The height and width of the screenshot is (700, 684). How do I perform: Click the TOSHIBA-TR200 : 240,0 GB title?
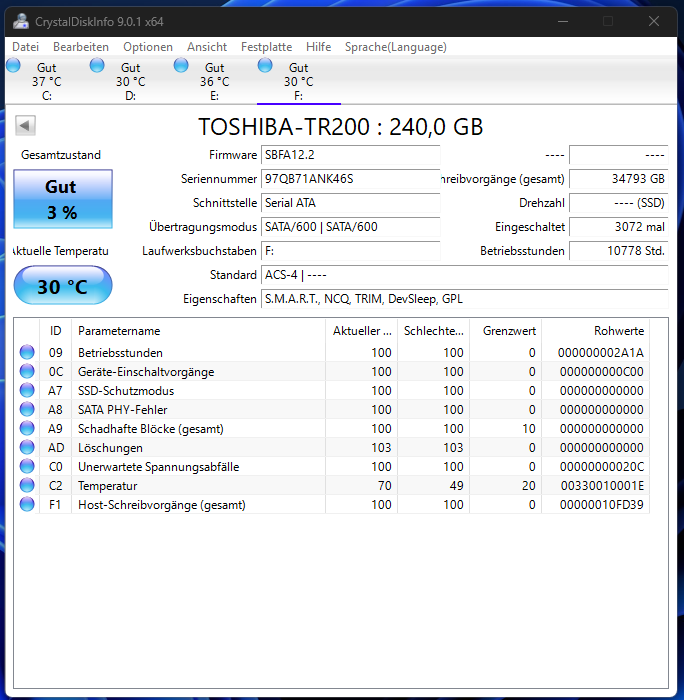tap(341, 126)
